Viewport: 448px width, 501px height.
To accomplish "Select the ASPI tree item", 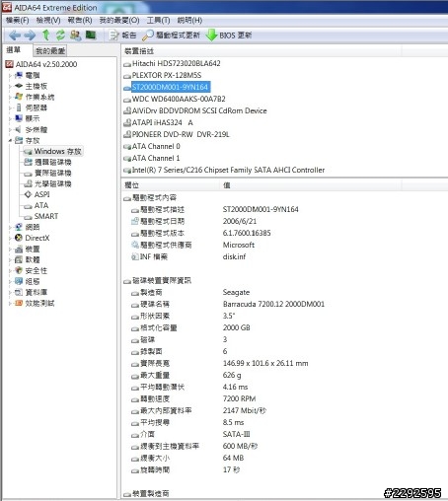I will click(x=42, y=194).
